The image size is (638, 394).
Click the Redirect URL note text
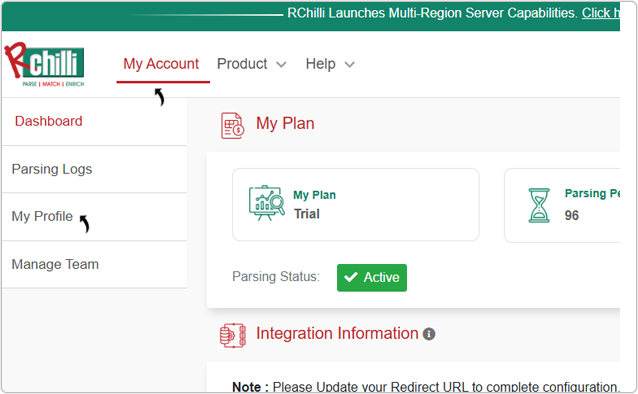(426, 387)
